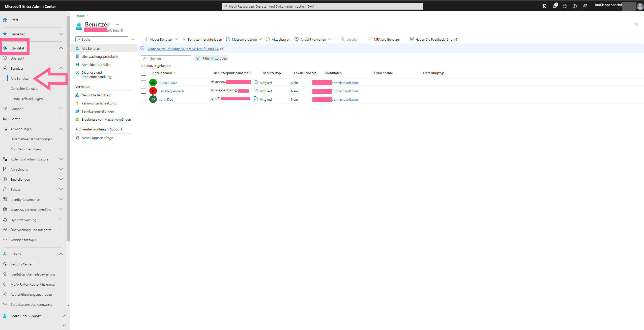Screen dimensions: 644x330
Task: Click the account avatar in header
Action: point(640,6)
